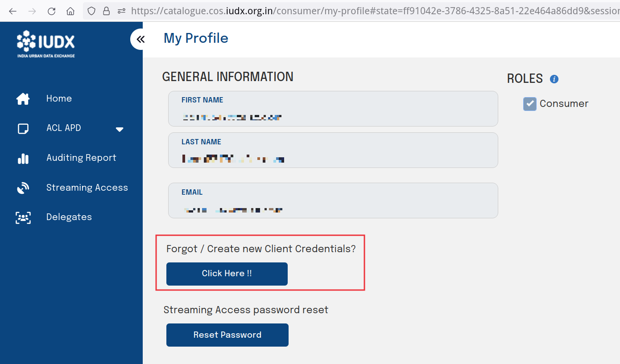Click the page reload dropdown control
Screen dimensions: 620x364
click(51, 11)
